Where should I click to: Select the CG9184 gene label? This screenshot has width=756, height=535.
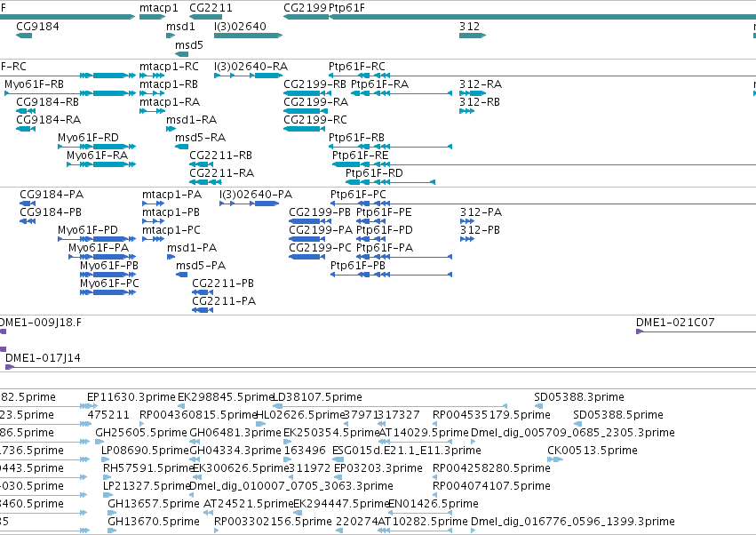[x=37, y=27]
